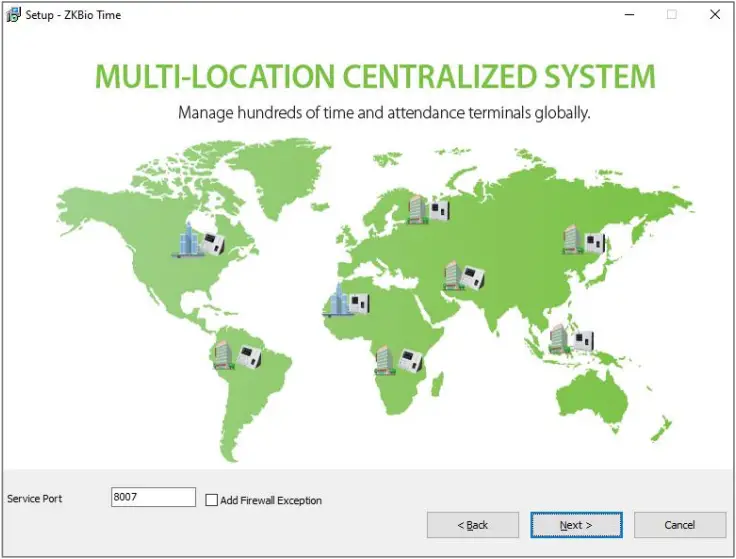Screen dimensions: 736x559
Task: Click the disabled maximize button in title bar
Action: tap(671, 15)
